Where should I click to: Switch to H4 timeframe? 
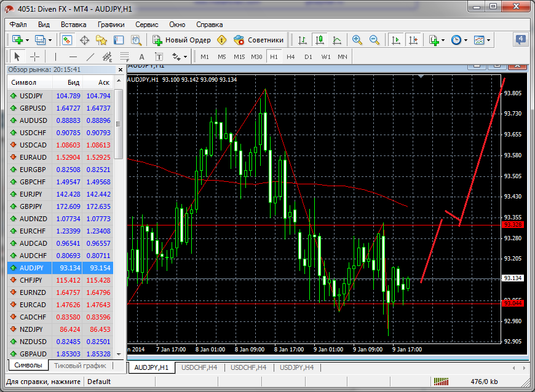[x=291, y=57]
